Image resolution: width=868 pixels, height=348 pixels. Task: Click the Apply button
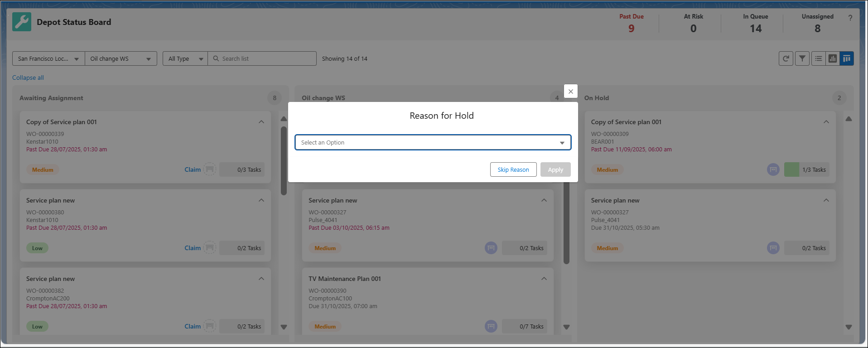pyautogui.click(x=555, y=169)
